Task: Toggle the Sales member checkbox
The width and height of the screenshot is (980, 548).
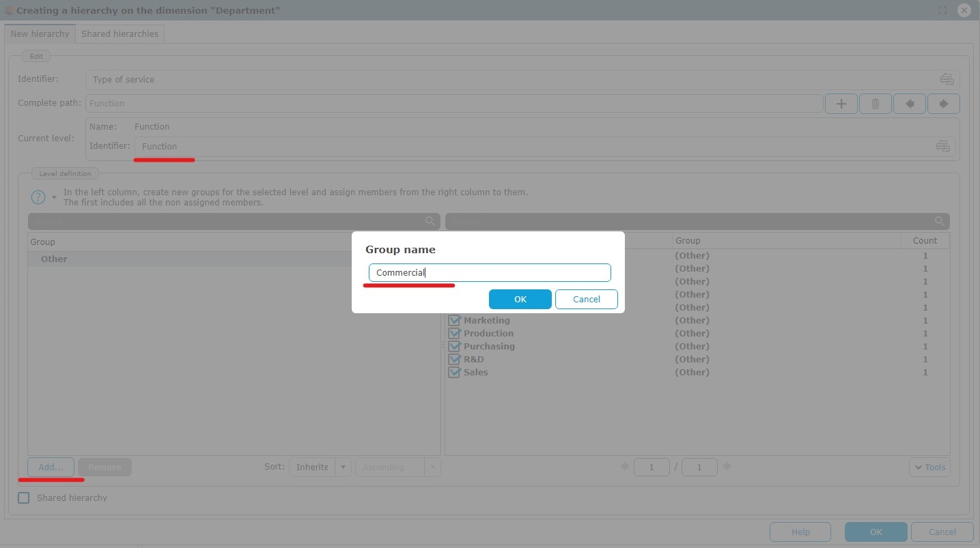Action: [454, 373]
